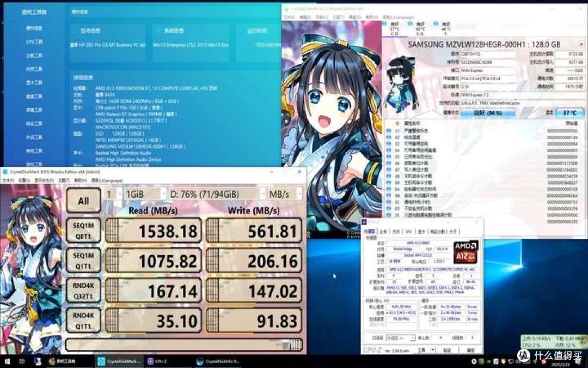Viewport: 588px width, 368px height.
Task: Click the network speed monitor widget showing CPU 2 %
Action: [x=554, y=342]
